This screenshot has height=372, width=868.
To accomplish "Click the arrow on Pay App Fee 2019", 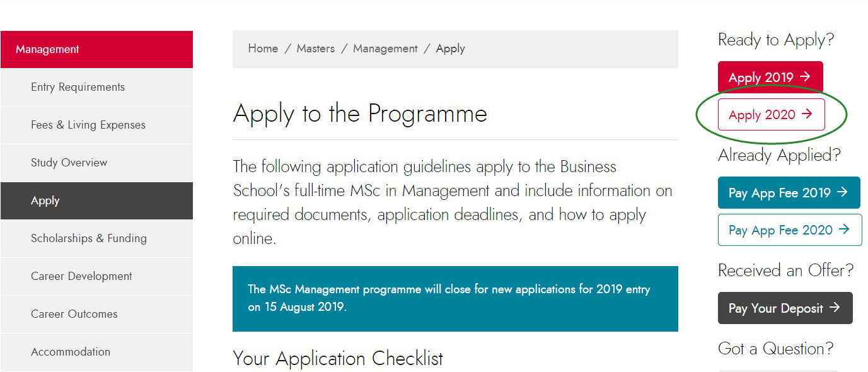I will tap(842, 192).
